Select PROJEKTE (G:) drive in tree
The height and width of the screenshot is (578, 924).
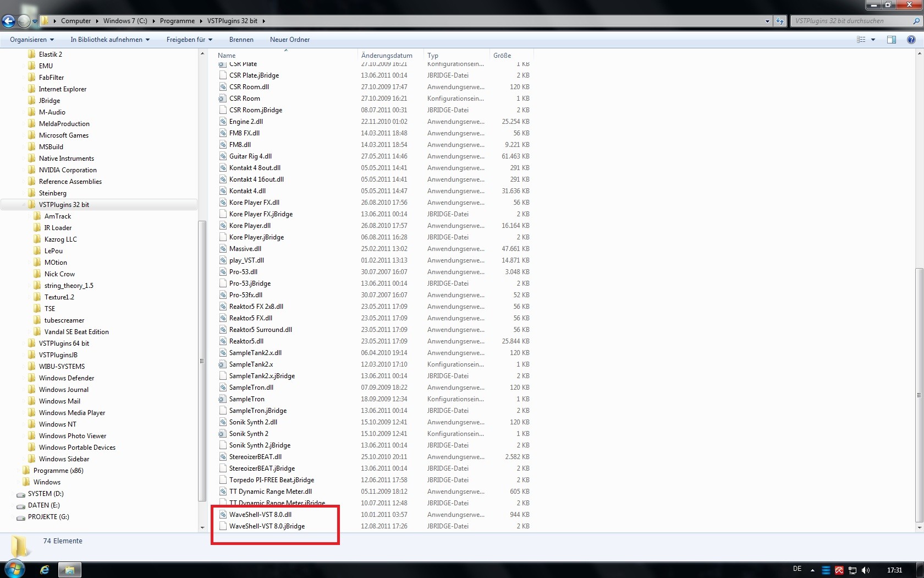(x=48, y=517)
